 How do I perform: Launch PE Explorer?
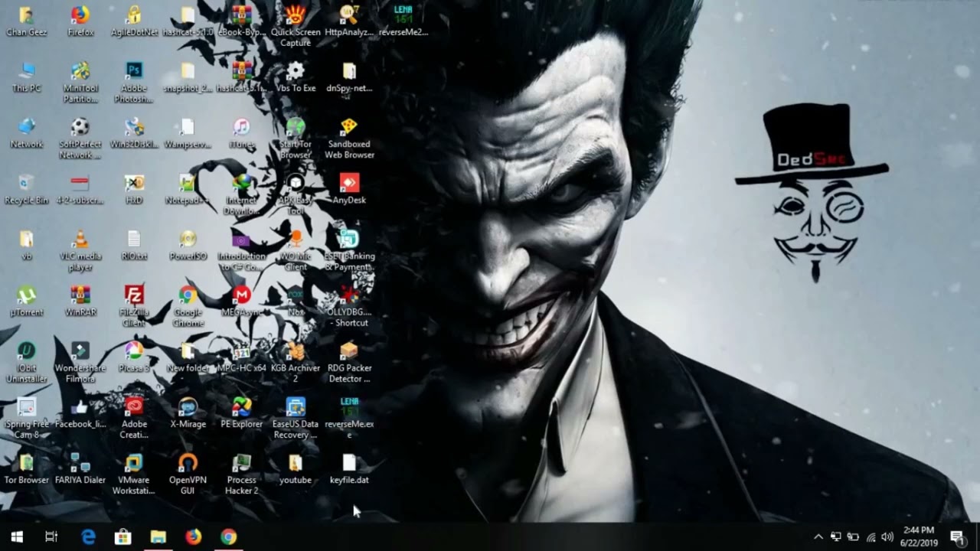[x=241, y=412]
